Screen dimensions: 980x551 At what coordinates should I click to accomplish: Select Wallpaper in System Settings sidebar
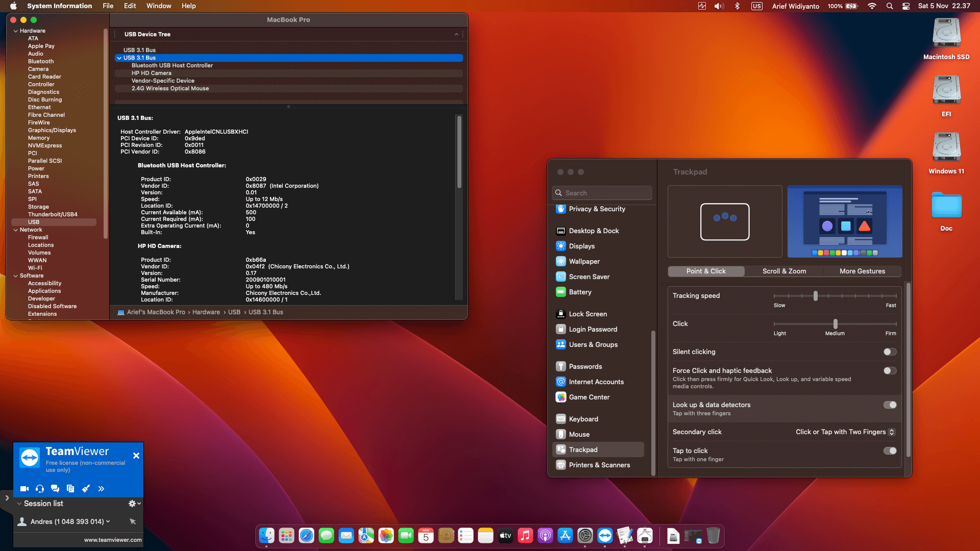584,261
